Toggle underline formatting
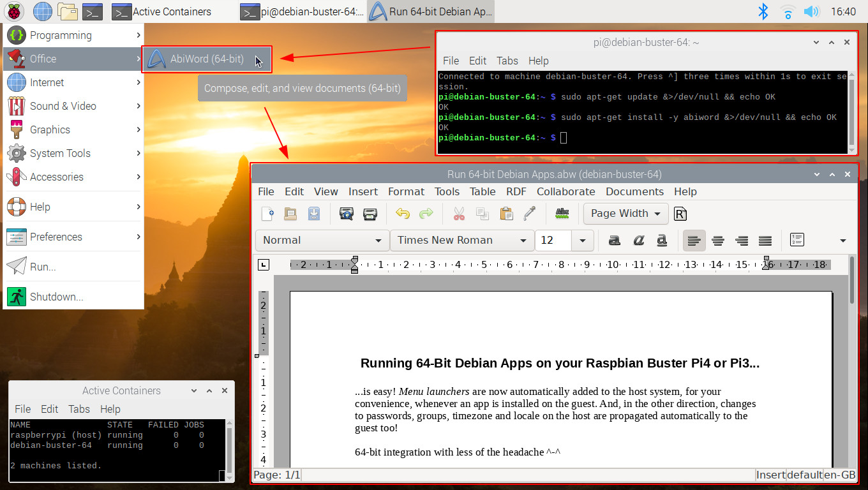The width and height of the screenshot is (868, 490). 662,241
